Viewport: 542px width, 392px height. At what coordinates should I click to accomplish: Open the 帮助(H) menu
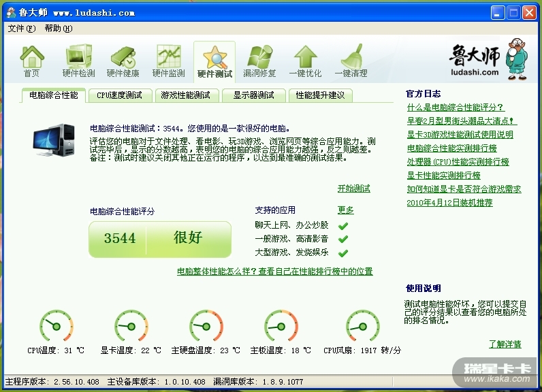(59, 29)
